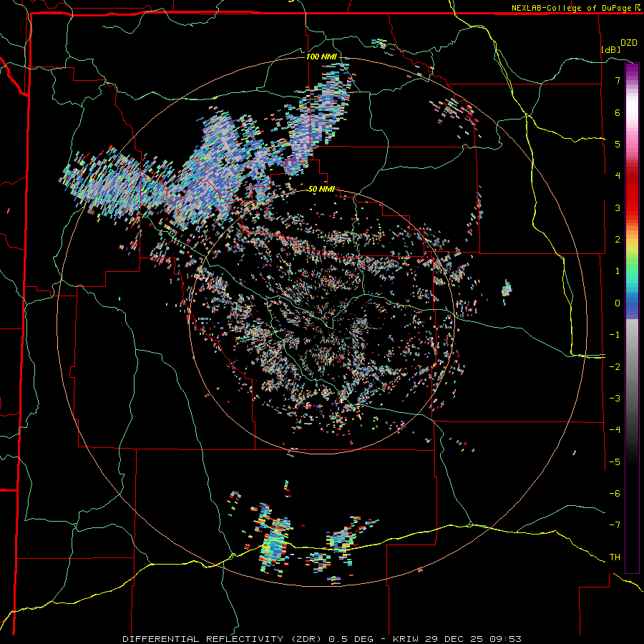Click the -3 dB tick label on the color scale
644x644 pixels.
(615, 399)
